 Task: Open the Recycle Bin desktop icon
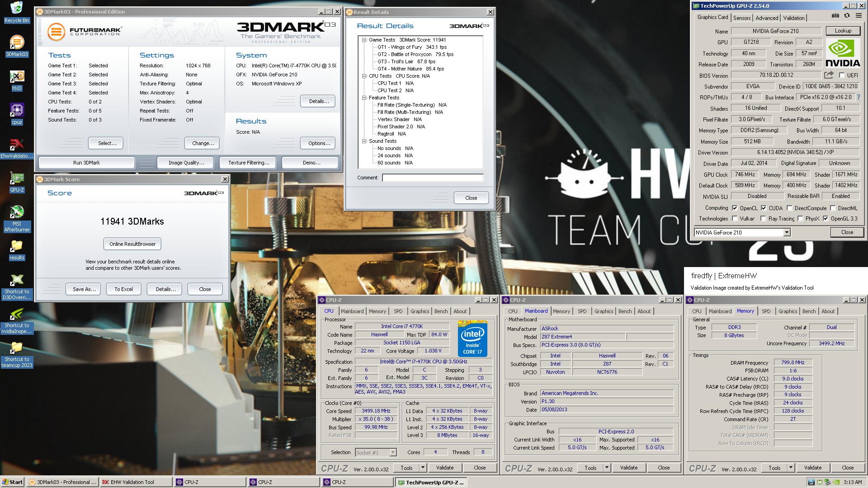(17, 12)
